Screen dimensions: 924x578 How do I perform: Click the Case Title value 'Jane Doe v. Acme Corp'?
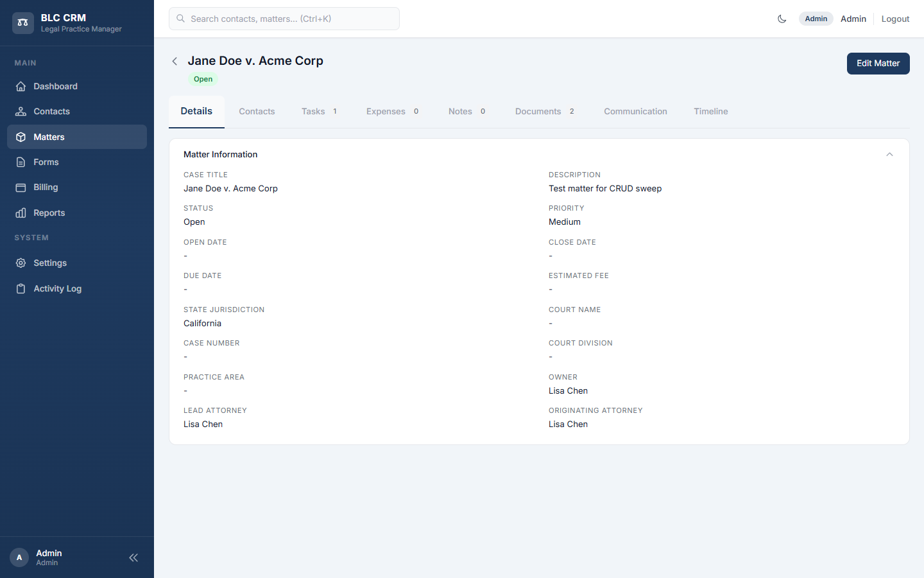[x=230, y=188]
